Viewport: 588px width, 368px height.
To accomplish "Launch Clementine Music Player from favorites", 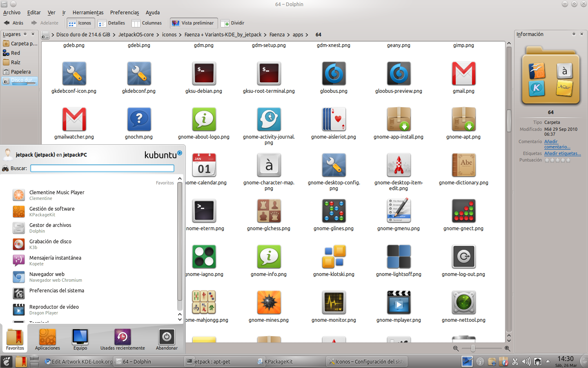I will point(94,195).
